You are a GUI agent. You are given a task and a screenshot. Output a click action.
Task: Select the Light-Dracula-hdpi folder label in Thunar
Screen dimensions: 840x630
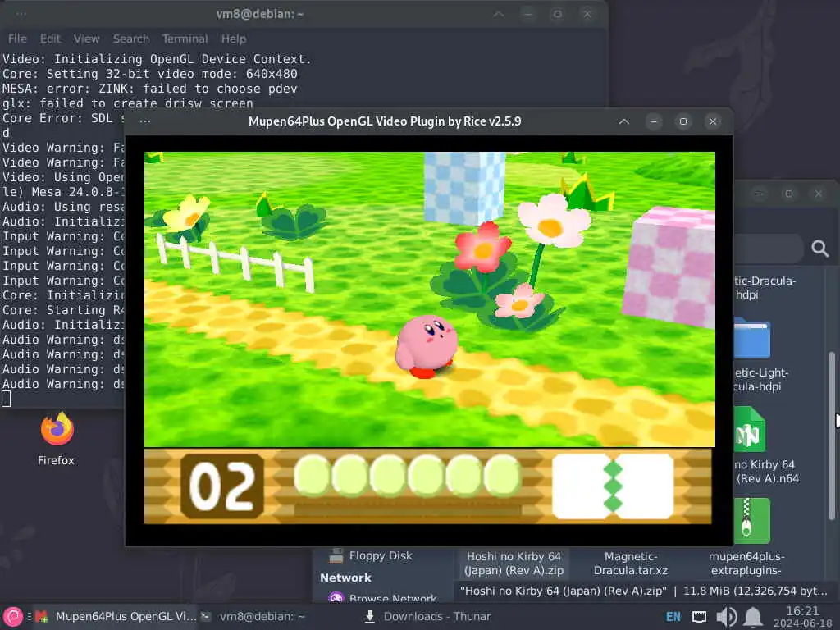pyautogui.click(x=760, y=379)
